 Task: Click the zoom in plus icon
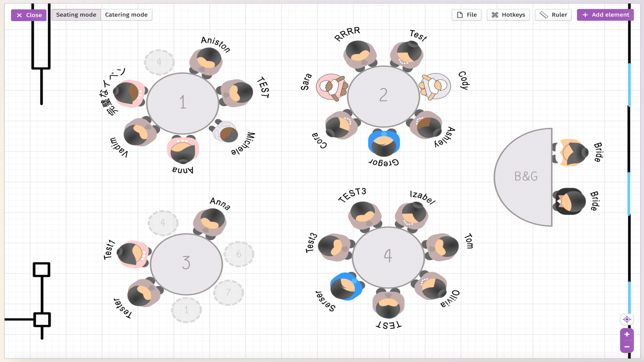[x=627, y=334]
